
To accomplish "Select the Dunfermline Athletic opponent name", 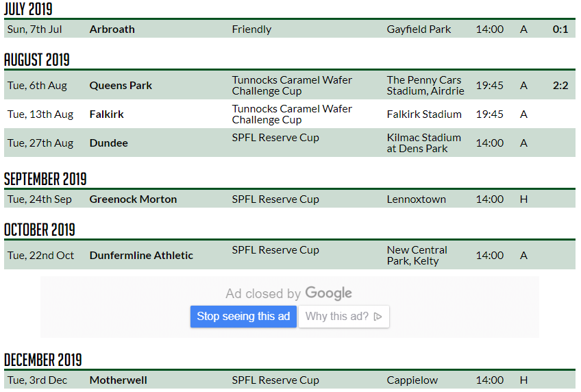I will [x=141, y=256].
